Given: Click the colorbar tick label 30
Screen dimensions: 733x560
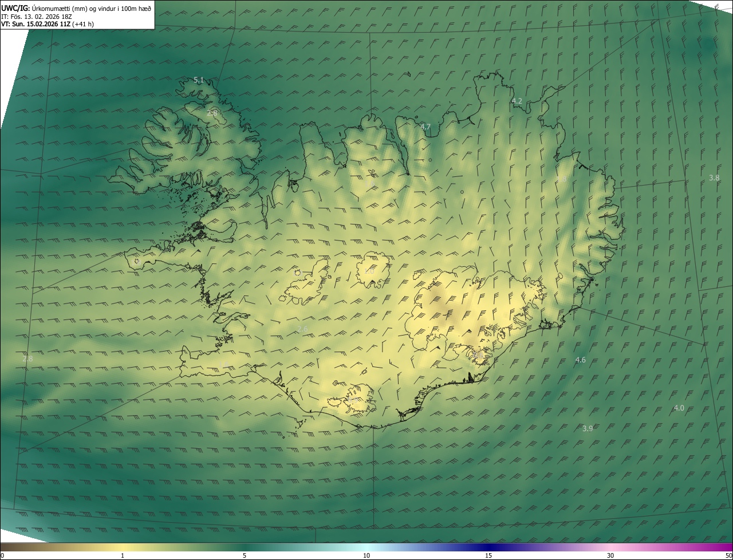Looking at the screenshot, I should (610, 555).
